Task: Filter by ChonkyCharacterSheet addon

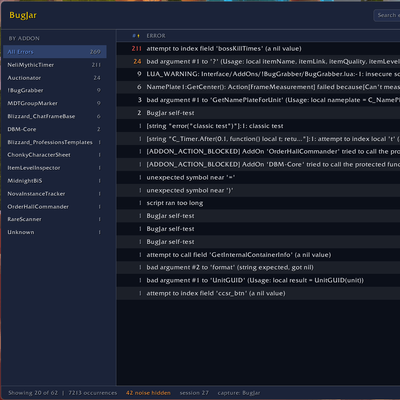Action: pos(55,155)
